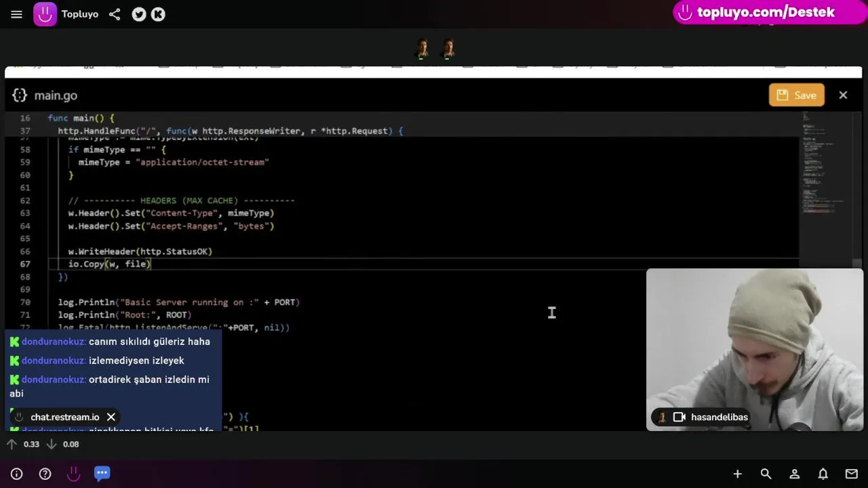Open the hamburger menu

[x=16, y=14]
